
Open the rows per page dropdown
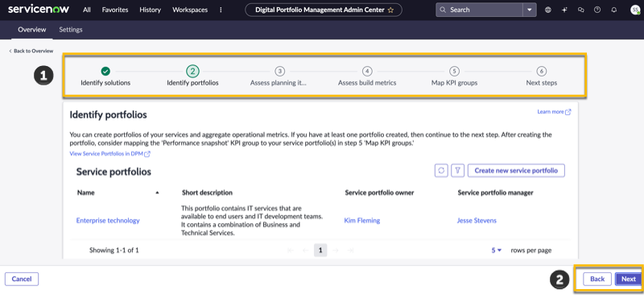click(x=497, y=250)
